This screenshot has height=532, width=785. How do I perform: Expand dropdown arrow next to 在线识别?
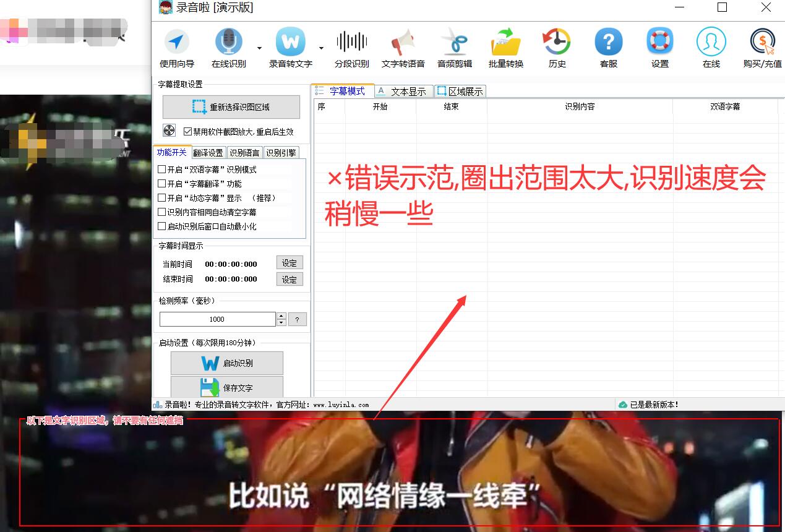(x=259, y=48)
